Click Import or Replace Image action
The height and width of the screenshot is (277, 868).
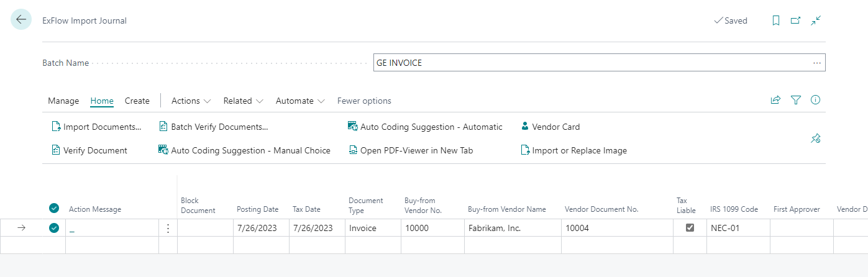click(x=573, y=150)
